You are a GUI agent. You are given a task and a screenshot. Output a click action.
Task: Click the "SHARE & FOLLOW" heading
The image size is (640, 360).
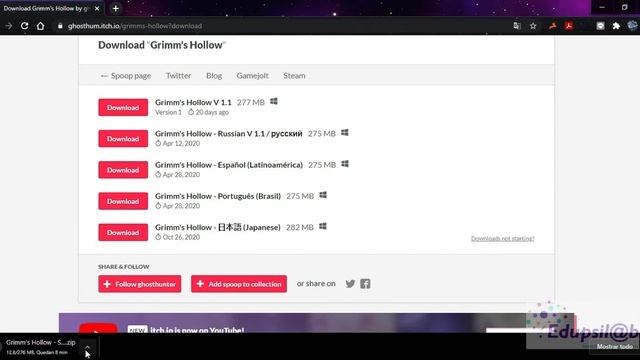[124, 267]
